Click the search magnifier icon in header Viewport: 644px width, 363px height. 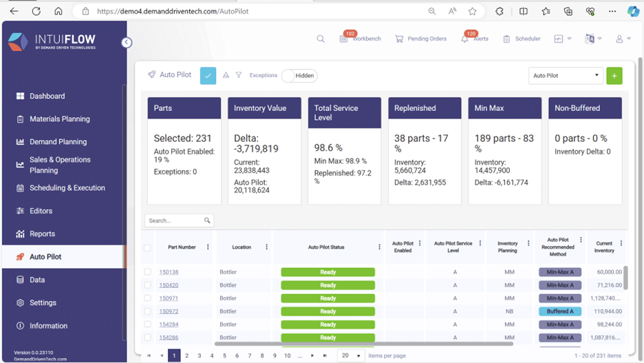pos(321,39)
